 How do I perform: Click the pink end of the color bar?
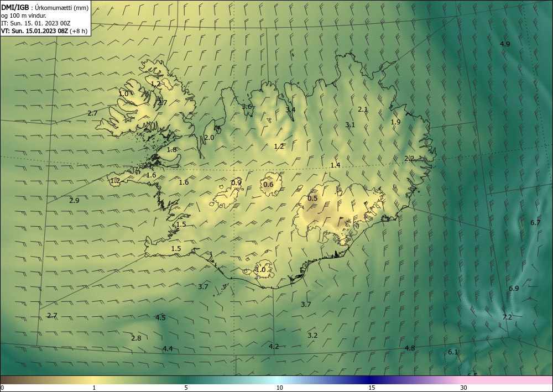[508, 380]
